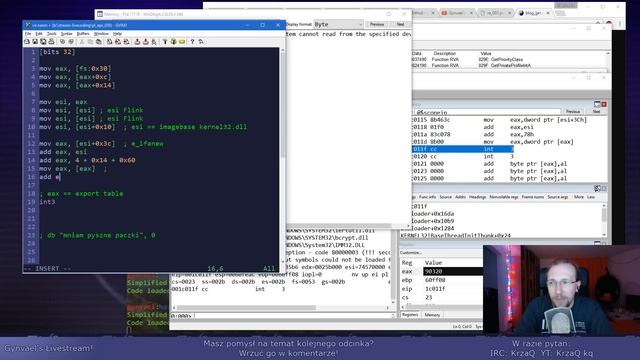Click Next button in the Memory window
Image resolution: width=640 pixels, height=360 pixels.
(x=400, y=24)
